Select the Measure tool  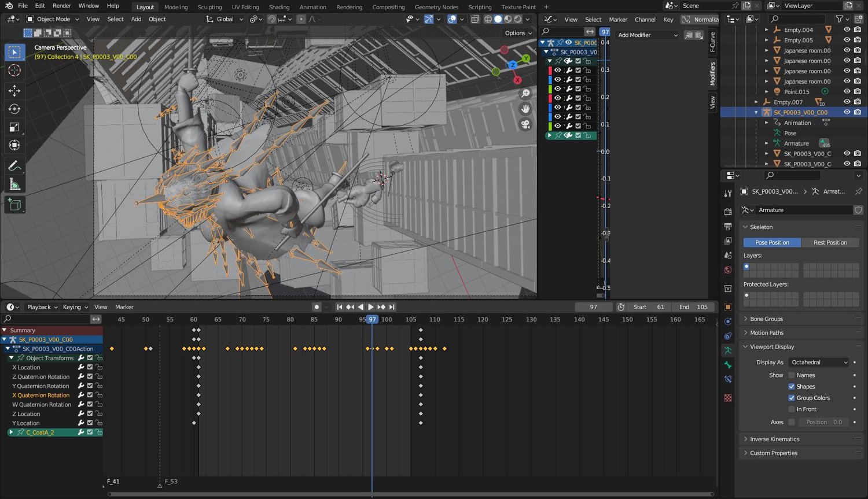coord(14,184)
